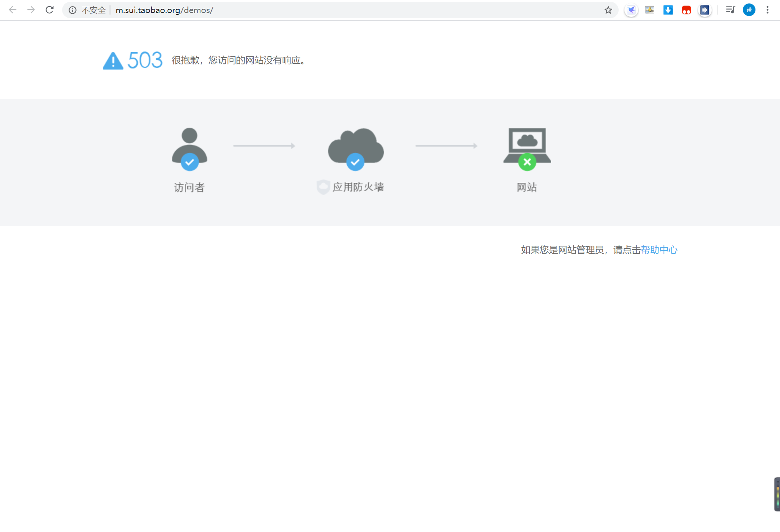Image resolution: width=780 pixels, height=532 pixels.
Task: Click the 访问者 visitor check badge
Action: click(189, 162)
